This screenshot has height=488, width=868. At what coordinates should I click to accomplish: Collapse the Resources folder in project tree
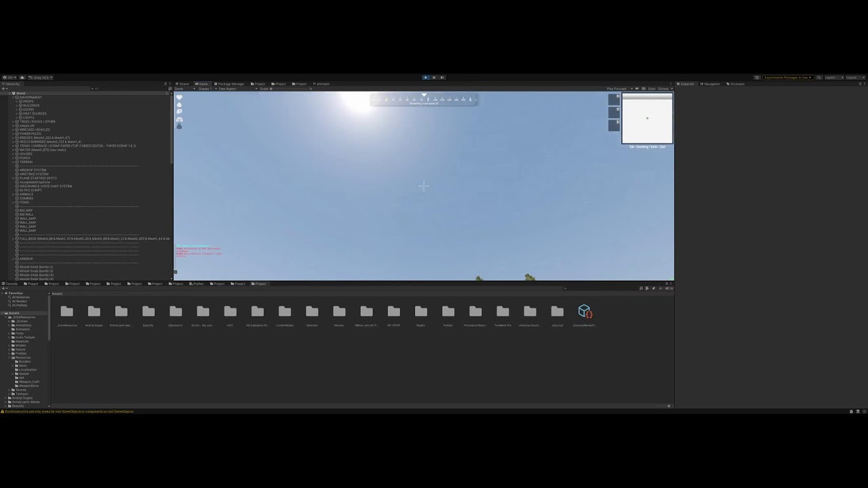point(9,358)
